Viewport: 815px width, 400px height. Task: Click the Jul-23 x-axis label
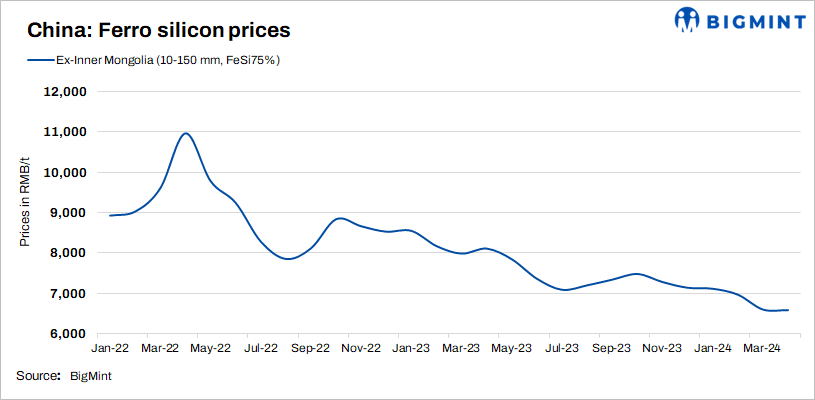click(561, 349)
